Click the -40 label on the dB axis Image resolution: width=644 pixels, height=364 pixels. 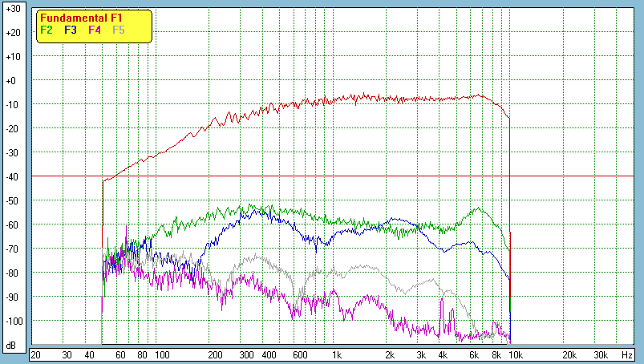pyautogui.click(x=12, y=177)
